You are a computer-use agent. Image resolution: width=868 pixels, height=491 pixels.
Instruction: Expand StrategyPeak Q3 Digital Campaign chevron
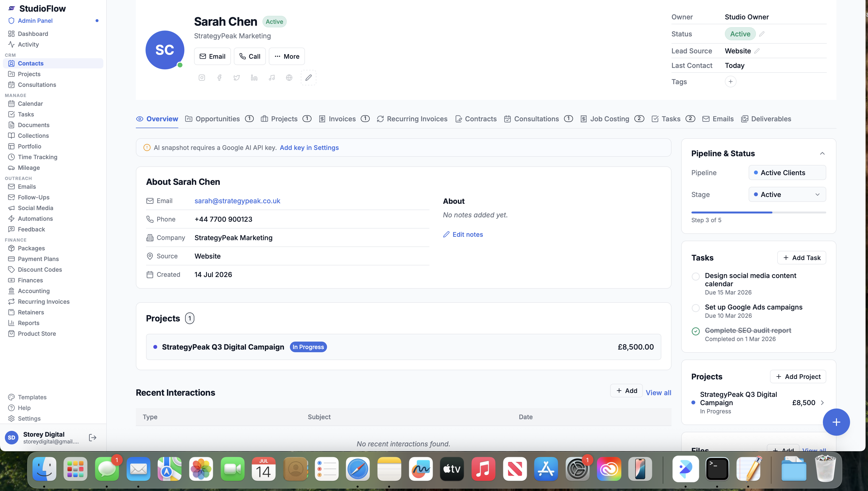(822, 403)
